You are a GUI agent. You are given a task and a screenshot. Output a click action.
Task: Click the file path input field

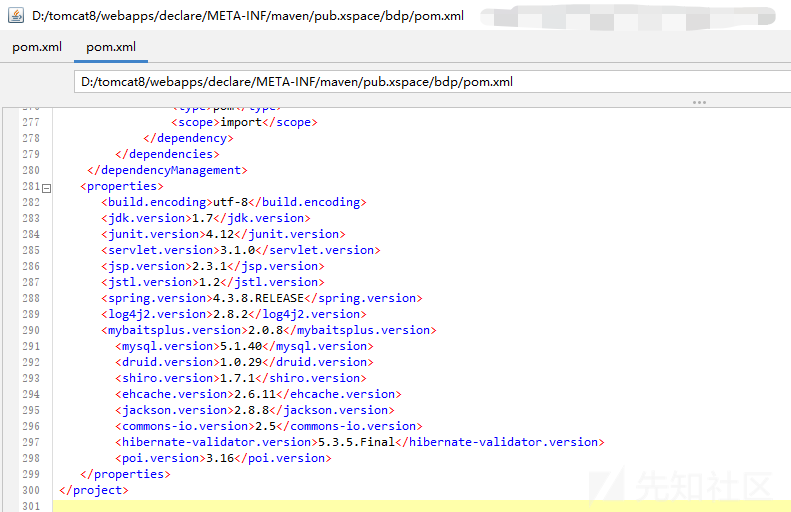430,82
